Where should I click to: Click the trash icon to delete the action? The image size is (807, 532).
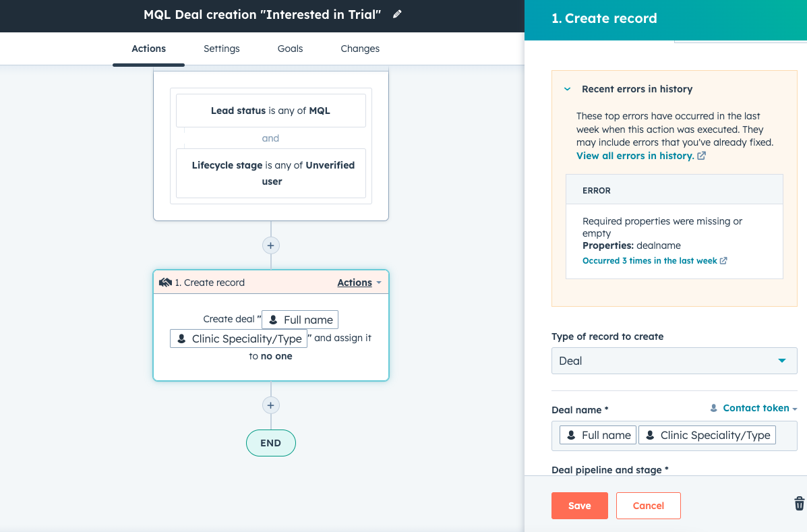pyautogui.click(x=798, y=502)
